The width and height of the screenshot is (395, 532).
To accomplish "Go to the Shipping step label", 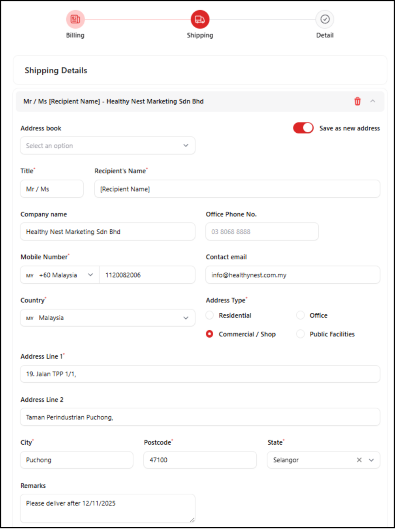I will tap(200, 35).
